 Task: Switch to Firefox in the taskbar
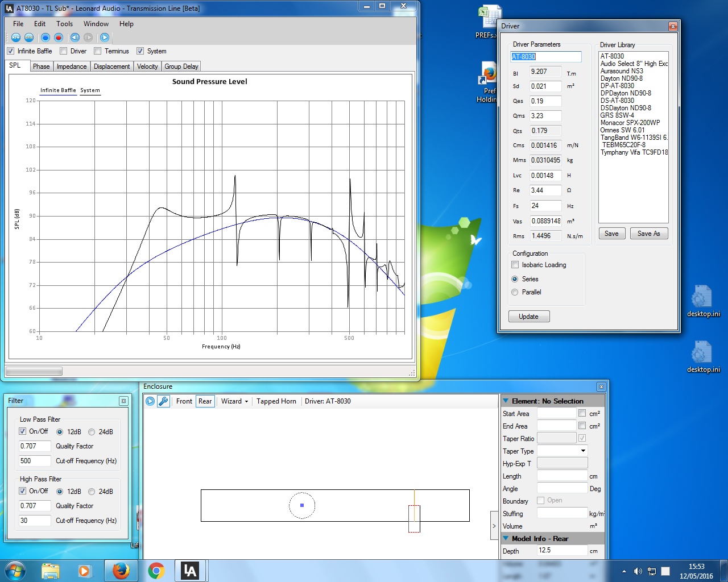click(121, 571)
